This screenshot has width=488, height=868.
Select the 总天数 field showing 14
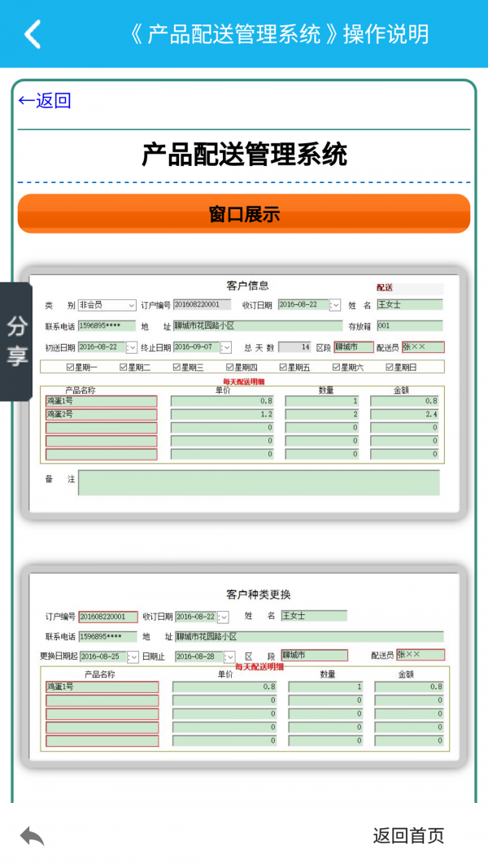(294, 347)
